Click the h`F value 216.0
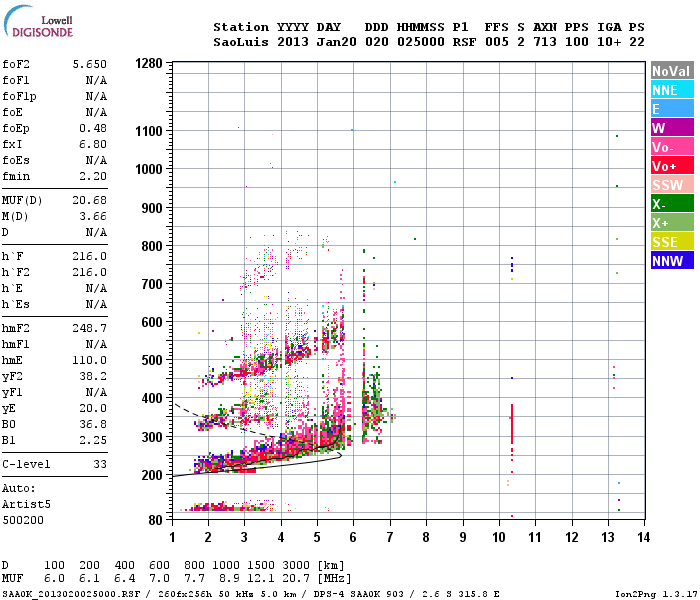Screen dimensions: 700x600 90,256
